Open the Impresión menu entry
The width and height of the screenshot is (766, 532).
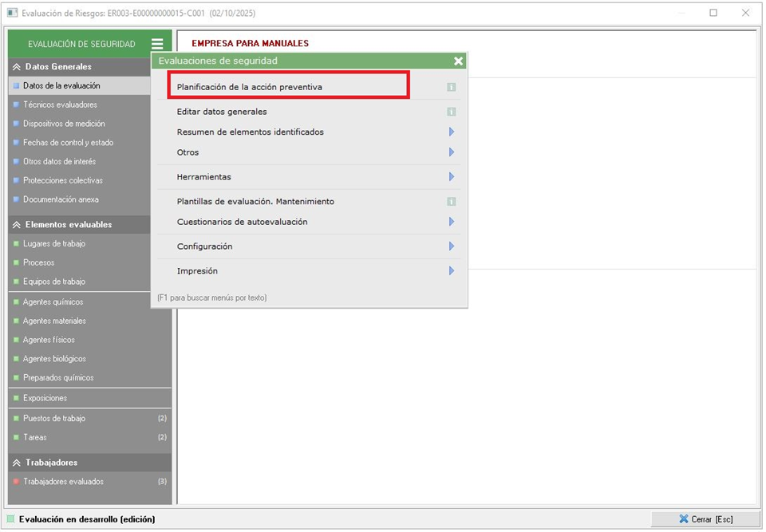(197, 271)
